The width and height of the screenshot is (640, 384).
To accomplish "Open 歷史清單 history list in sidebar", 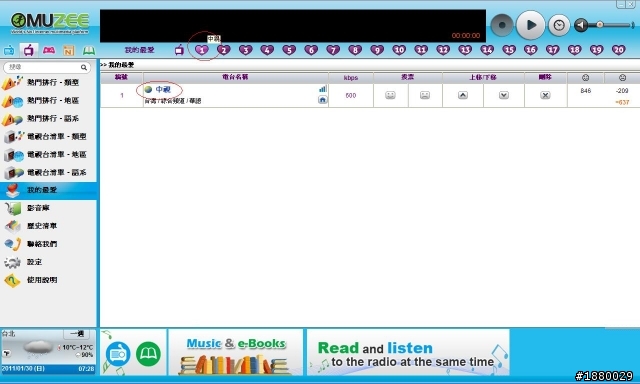I will [48, 226].
